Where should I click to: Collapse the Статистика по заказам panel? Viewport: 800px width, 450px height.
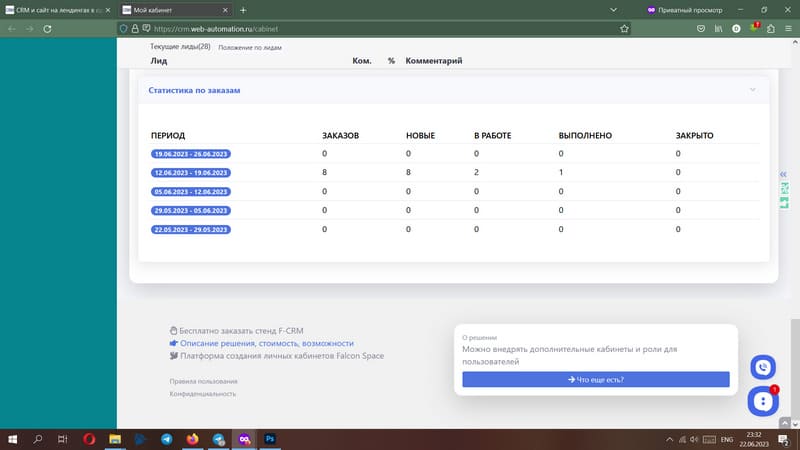[752, 90]
